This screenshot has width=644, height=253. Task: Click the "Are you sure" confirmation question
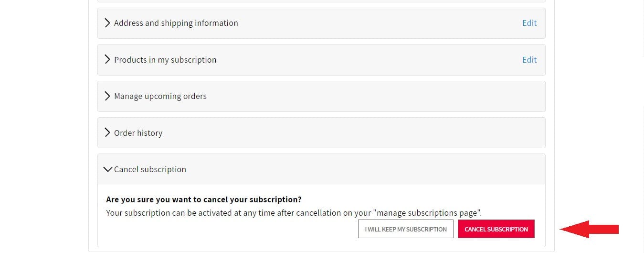(x=204, y=199)
